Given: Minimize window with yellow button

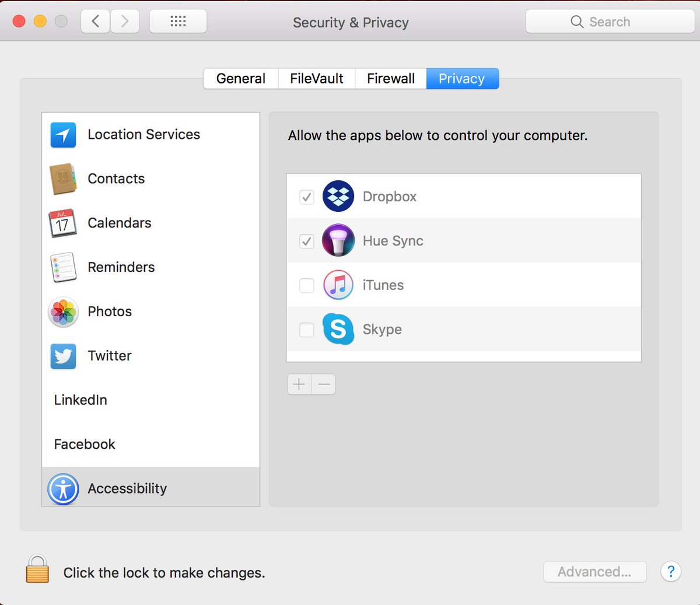Looking at the screenshot, I should point(40,22).
